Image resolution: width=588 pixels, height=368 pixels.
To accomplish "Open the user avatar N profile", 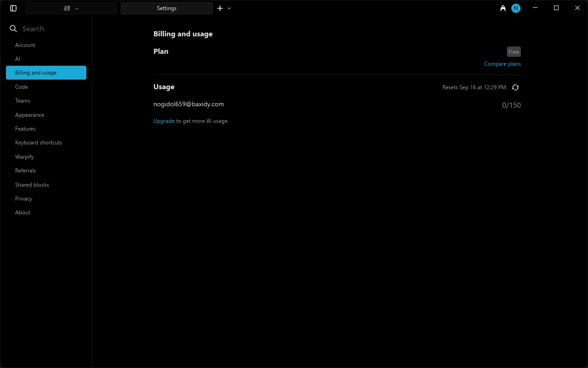I will click(x=516, y=8).
